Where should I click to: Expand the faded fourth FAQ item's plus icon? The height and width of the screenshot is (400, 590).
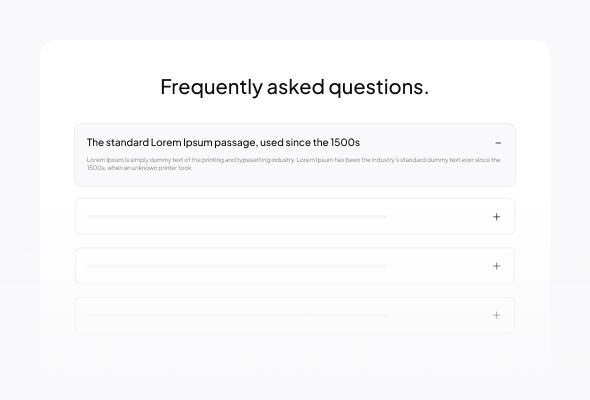pyautogui.click(x=496, y=315)
